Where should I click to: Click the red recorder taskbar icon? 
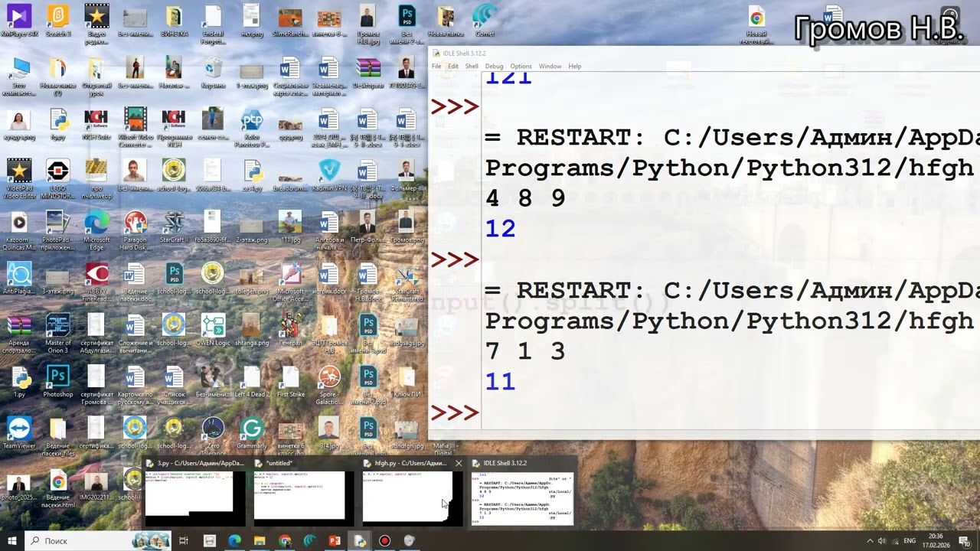pos(385,540)
